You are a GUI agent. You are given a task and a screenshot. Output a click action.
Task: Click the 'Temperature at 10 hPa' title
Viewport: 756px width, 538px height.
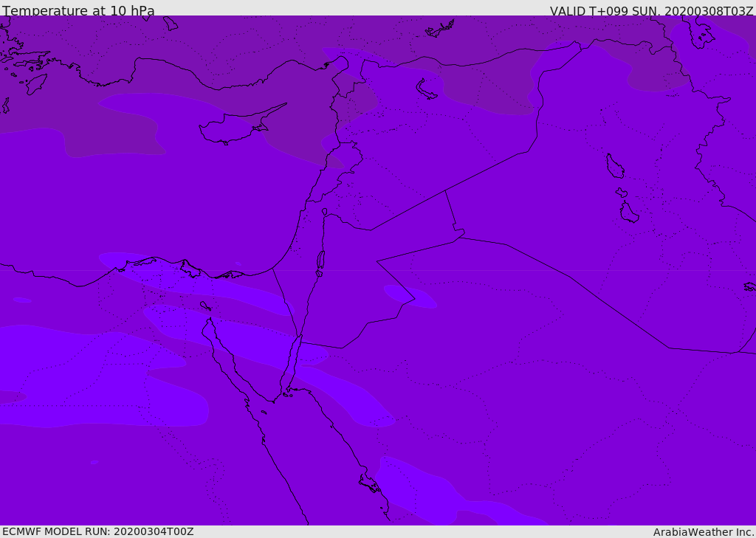pyautogui.click(x=78, y=11)
